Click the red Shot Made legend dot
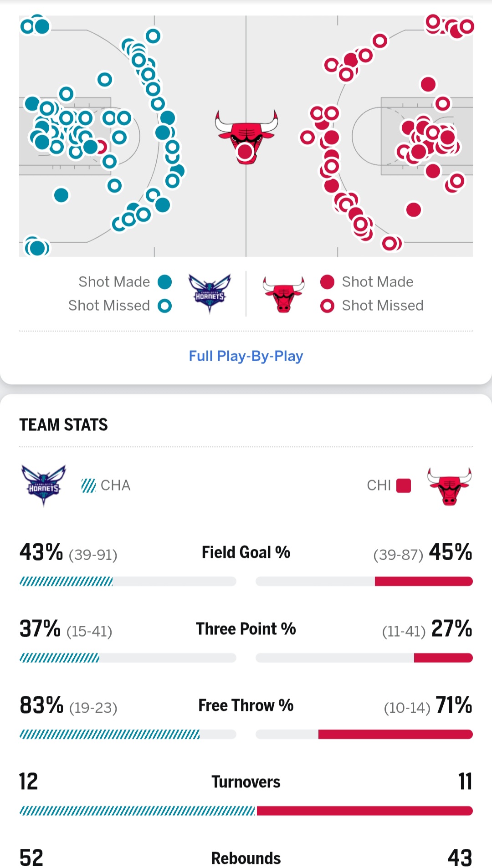Screen dimensions: 492x868 [x=327, y=282]
